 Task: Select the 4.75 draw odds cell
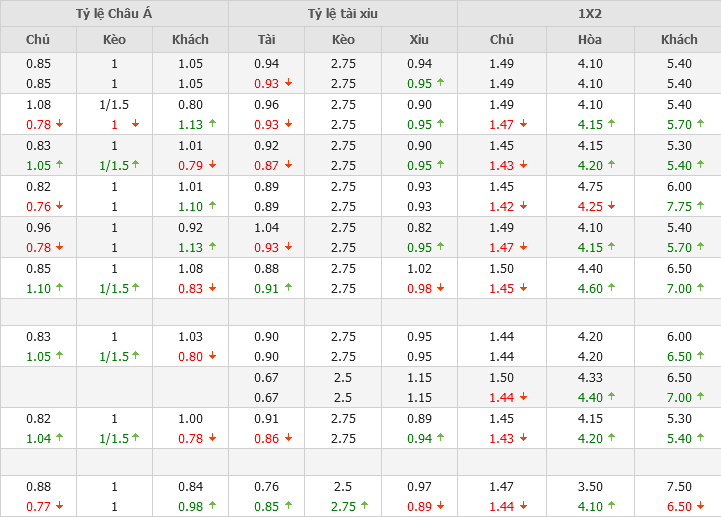[x=590, y=186]
